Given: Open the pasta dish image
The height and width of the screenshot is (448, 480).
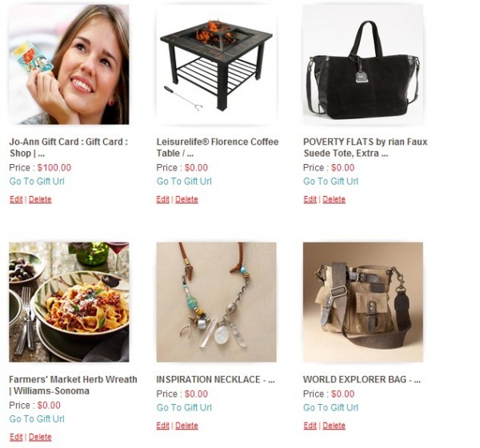Looking at the screenshot, I should coord(69,302).
